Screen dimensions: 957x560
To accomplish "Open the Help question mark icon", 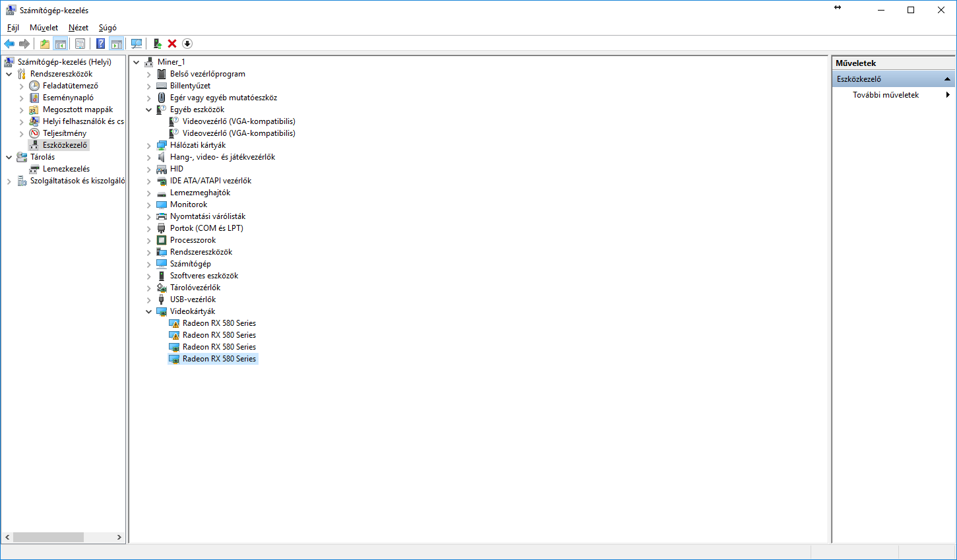I will [x=100, y=44].
